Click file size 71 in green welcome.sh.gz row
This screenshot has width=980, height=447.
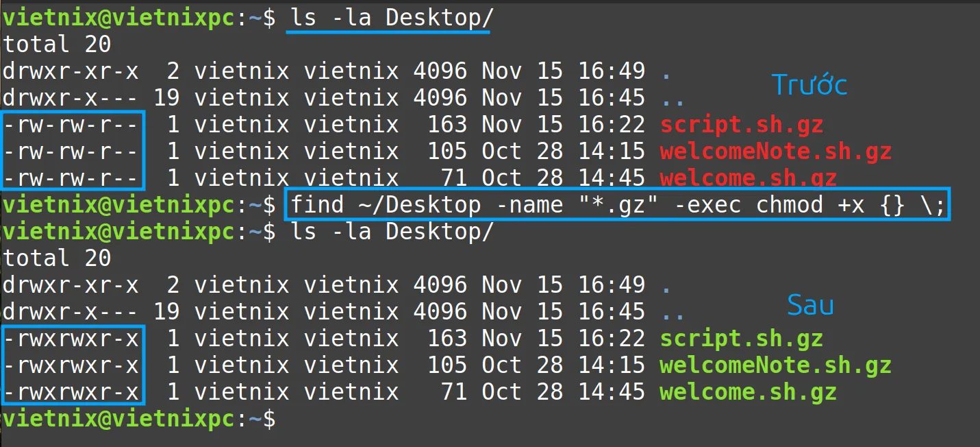454,392
